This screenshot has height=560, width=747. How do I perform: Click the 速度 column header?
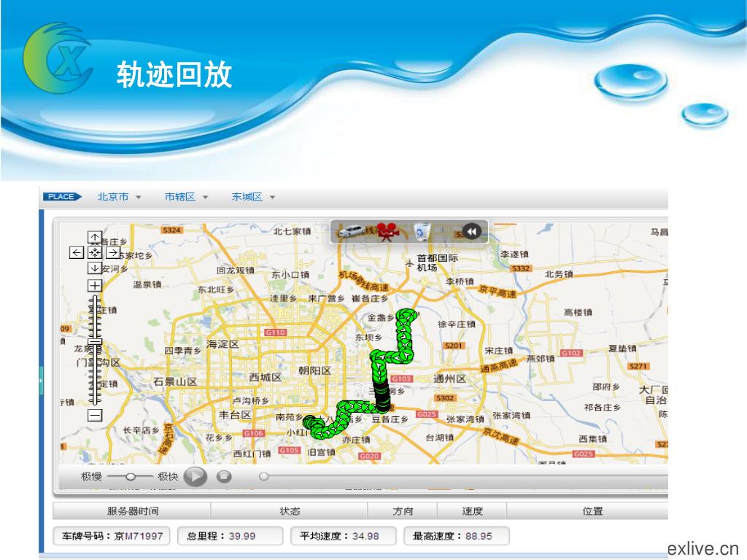point(472,511)
